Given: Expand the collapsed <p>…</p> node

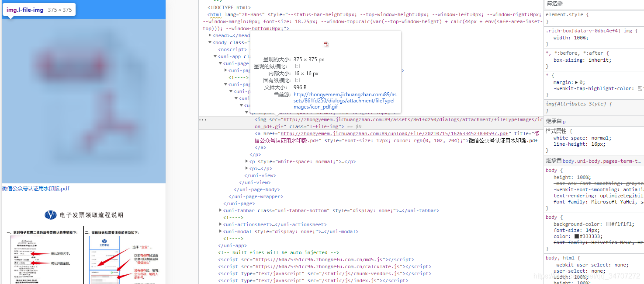Looking at the screenshot, I should pos(247,168).
